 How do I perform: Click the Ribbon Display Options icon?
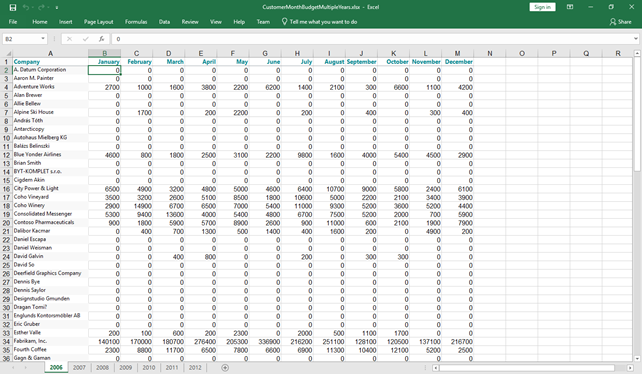click(570, 7)
